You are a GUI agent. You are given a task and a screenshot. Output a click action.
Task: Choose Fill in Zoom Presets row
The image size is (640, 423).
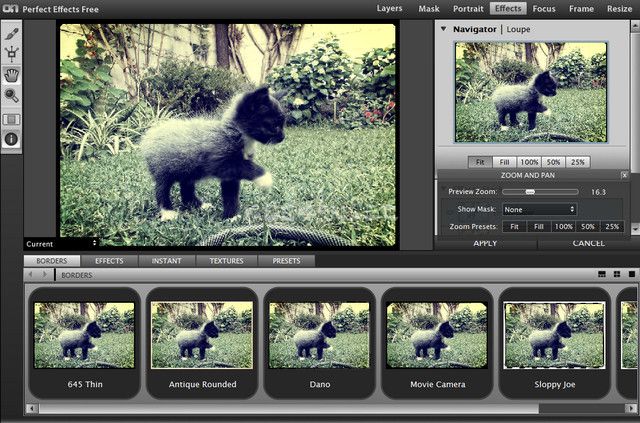pos(539,227)
